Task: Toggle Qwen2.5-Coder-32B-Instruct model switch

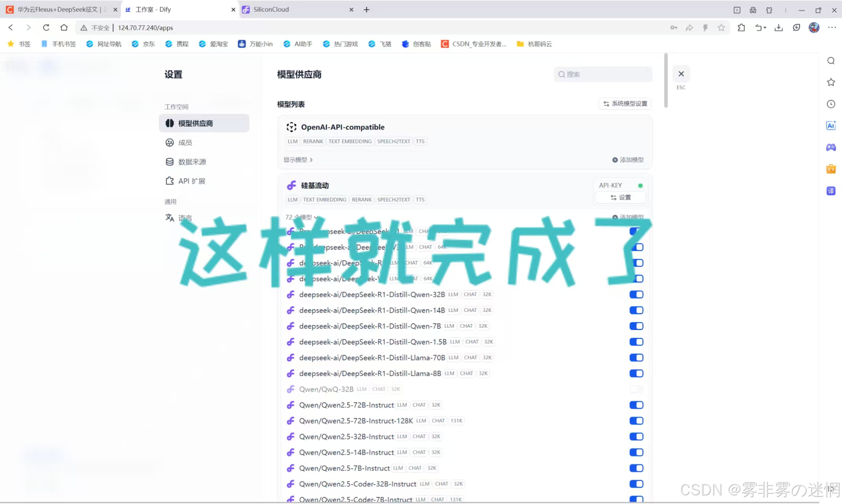Action: coord(636,484)
